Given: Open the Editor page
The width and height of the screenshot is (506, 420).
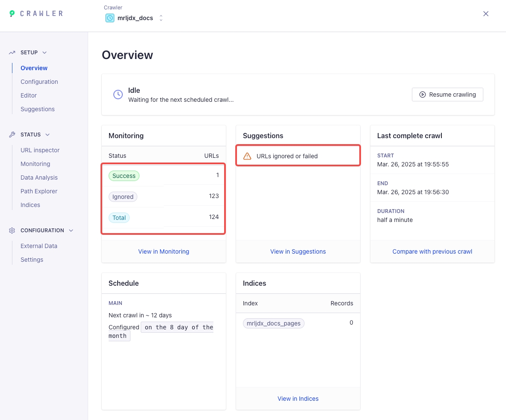Looking at the screenshot, I should pos(29,95).
